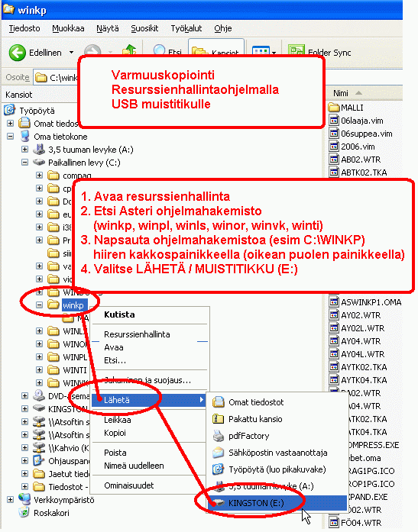Screen dimensions: 418x532
Task: Click the Ohjauspaneeli control panel icon
Action: point(40,460)
